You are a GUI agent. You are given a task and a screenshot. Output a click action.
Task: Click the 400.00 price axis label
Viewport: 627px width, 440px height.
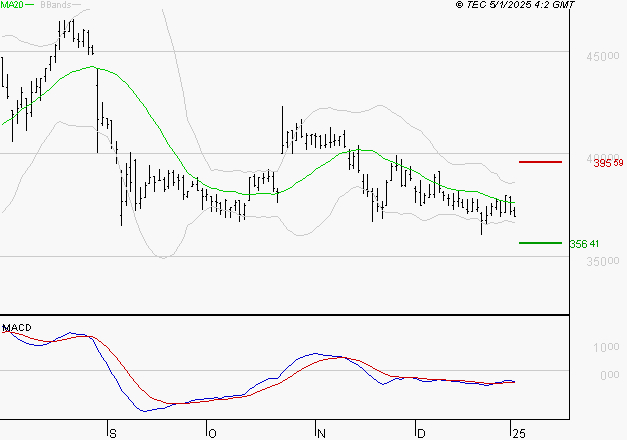click(x=603, y=158)
